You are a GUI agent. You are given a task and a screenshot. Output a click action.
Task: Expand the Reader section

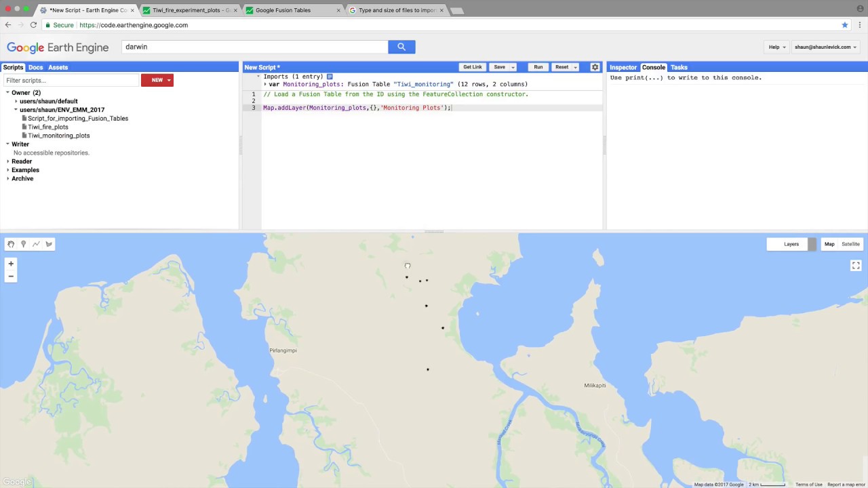(x=7, y=161)
